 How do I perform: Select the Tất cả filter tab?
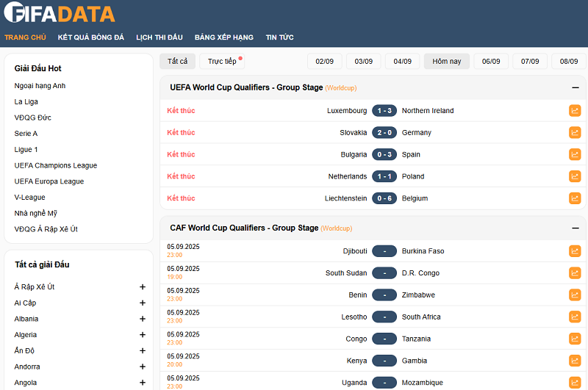[x=177, y=61]
